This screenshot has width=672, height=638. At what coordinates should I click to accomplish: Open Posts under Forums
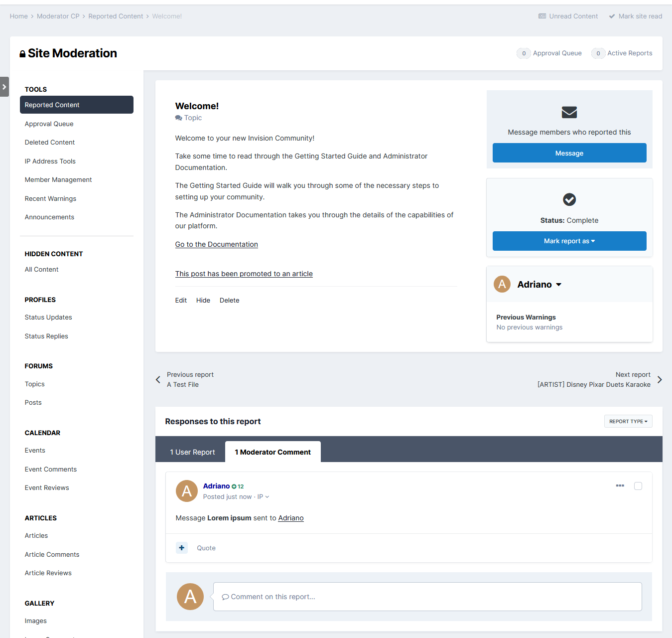tap(33, 403)
